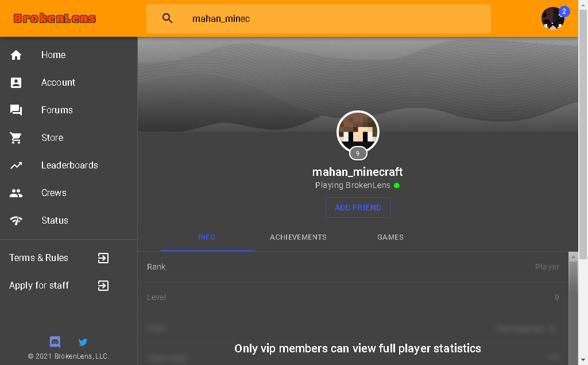This screenshot has height=365, width=588.
Task: Go to Account in the sidebar
Action: (x=58, y=82)
